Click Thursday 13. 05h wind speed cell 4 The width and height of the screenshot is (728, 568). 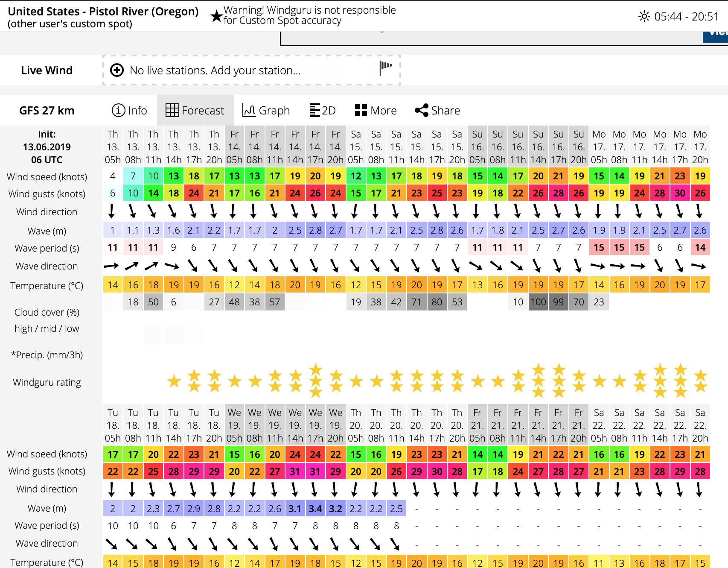[x=113, y=176]
